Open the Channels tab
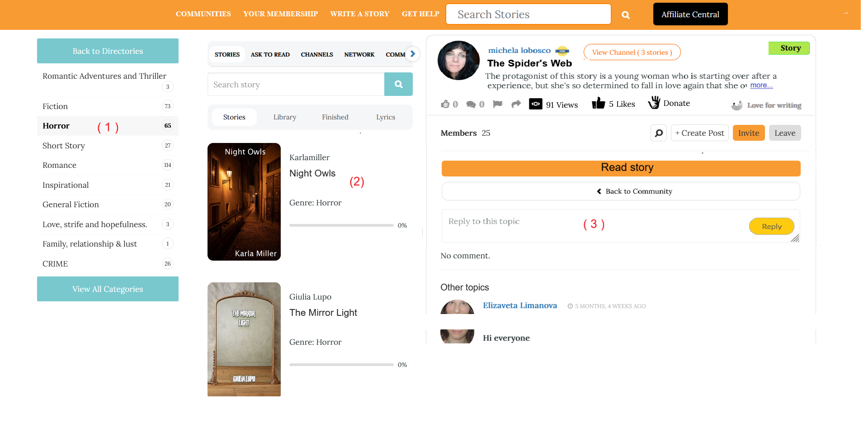868x433 pixels. pos(316,55)
